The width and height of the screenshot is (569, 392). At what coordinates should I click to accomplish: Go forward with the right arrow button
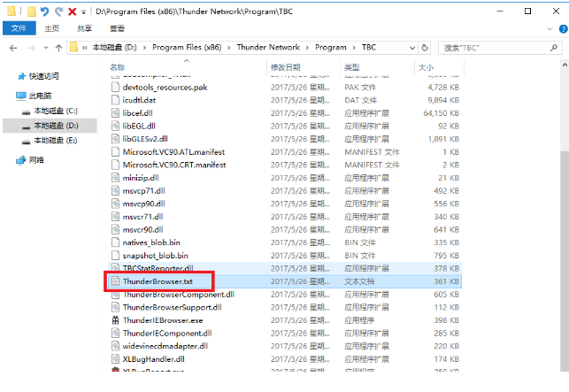click(x=32, y=48)
